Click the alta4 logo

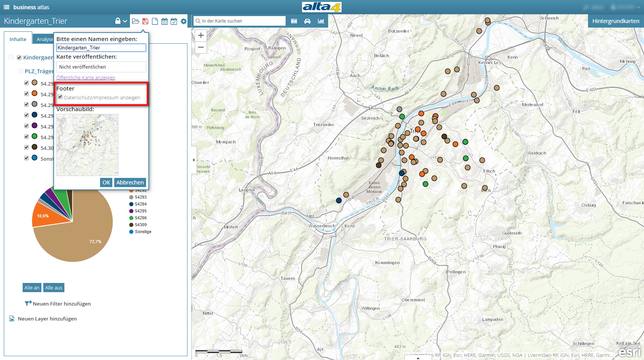322,7
